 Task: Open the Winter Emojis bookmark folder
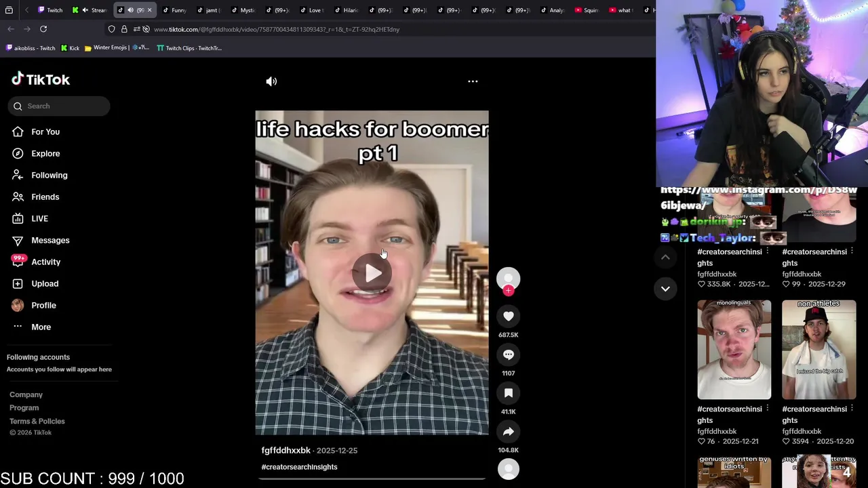click(117, 48)
